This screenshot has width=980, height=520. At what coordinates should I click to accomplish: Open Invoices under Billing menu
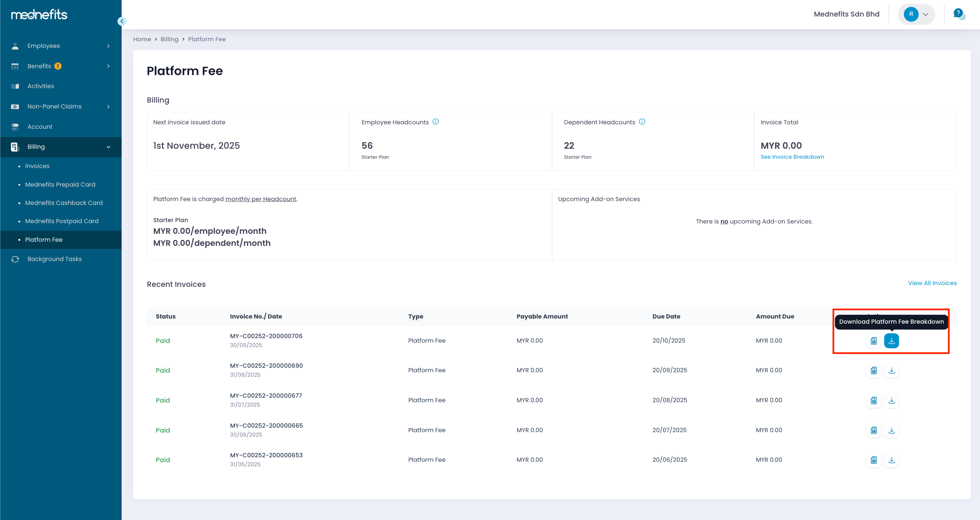coord(37,166)
